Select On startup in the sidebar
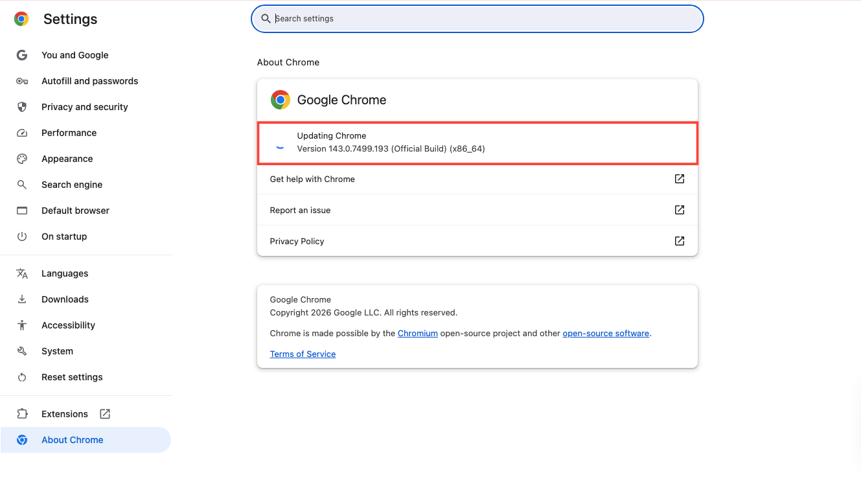861x504 pixels. click(64, 236)
